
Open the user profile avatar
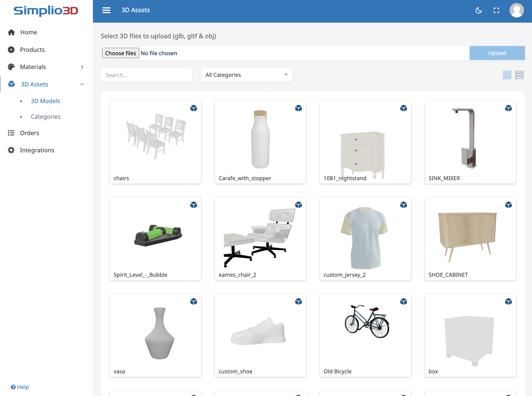(x=516, y=10)
